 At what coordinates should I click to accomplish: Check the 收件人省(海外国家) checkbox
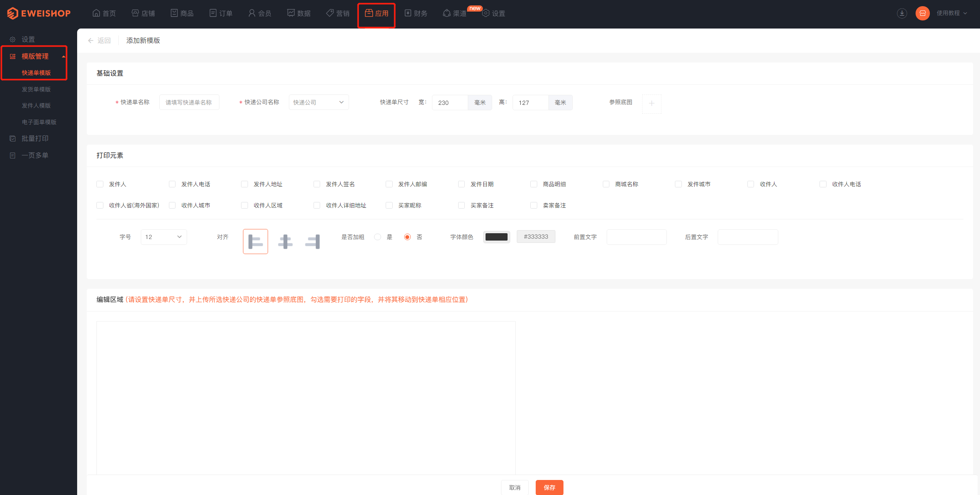(100, 205)
